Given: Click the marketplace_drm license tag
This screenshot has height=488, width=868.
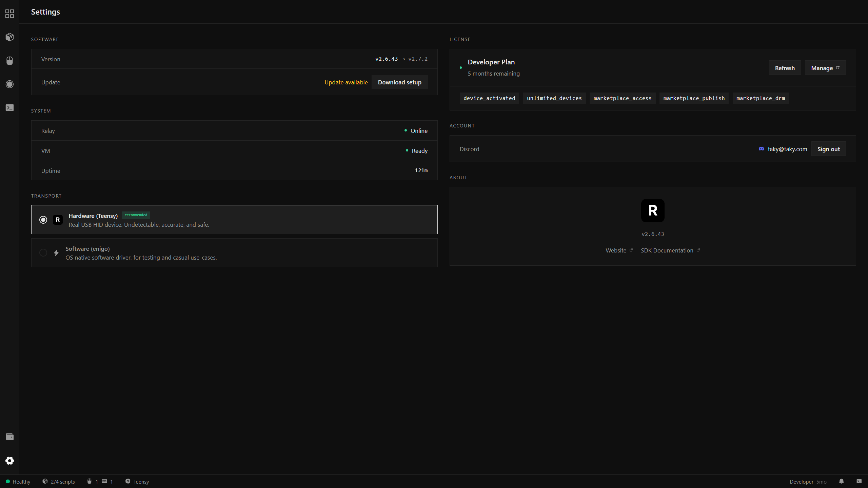Looking at the screenshot, I should (x=761, y=98).
